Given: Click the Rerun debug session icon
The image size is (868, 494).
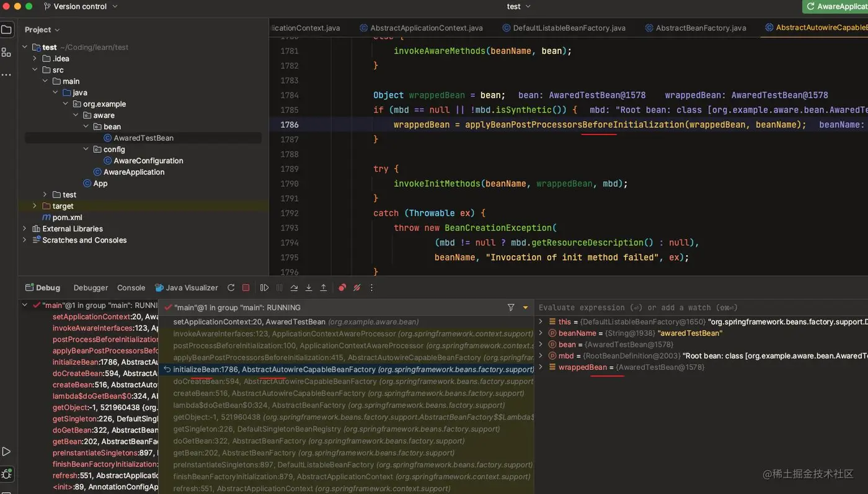Looking at the screenshot, I should point(231,288).
